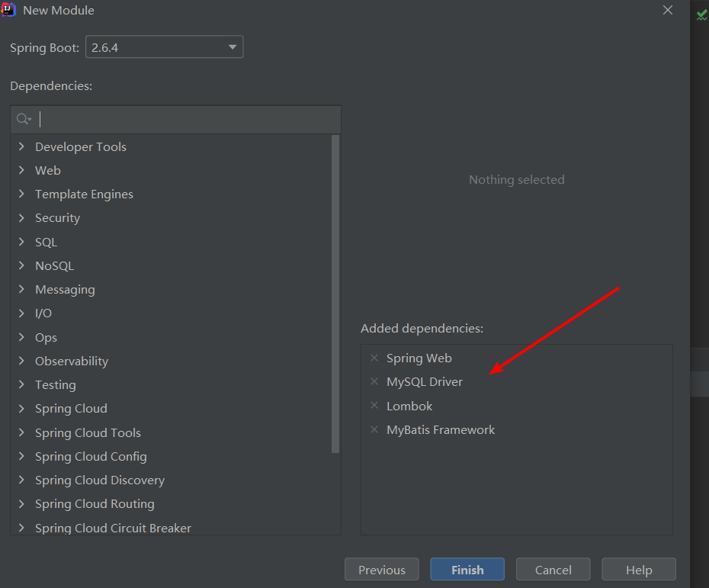Expand the Spring Cloud Config chevron
Screen dimensions: 709x588
click(x=21, y=456)
